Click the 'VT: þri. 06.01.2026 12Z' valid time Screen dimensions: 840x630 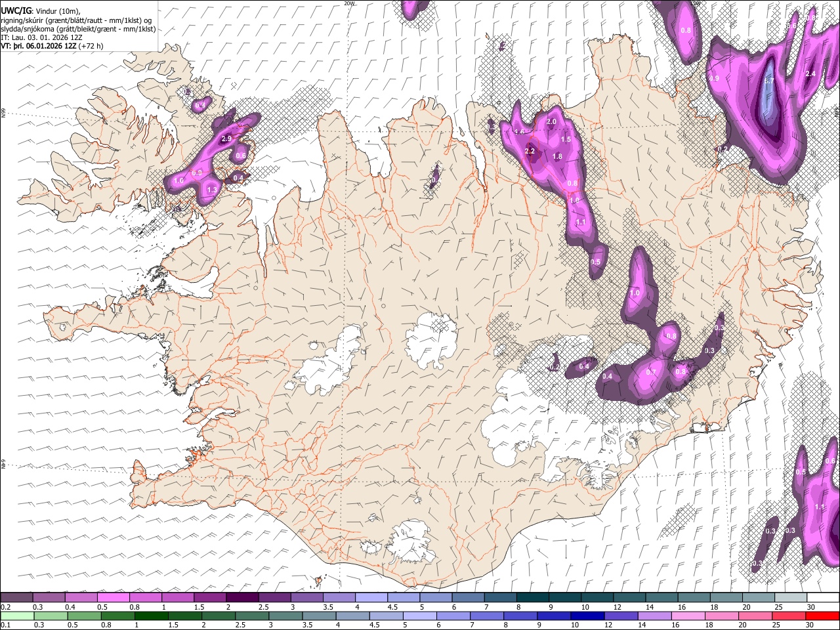click(39, 47)
